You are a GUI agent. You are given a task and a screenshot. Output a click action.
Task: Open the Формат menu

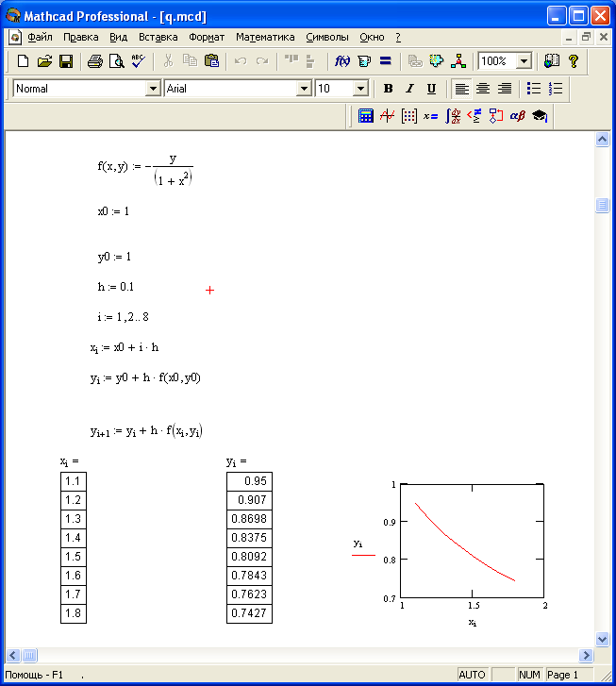pyautogui.click(x=207, y=37)
